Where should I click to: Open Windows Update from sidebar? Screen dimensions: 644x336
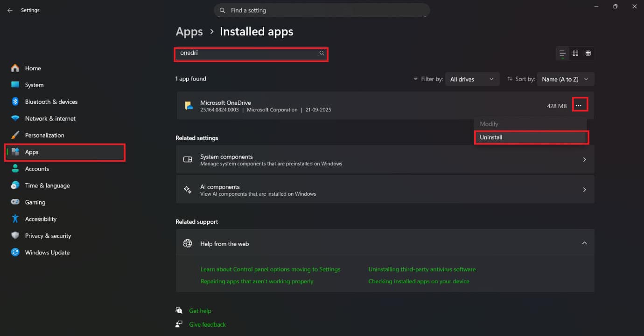47,253
